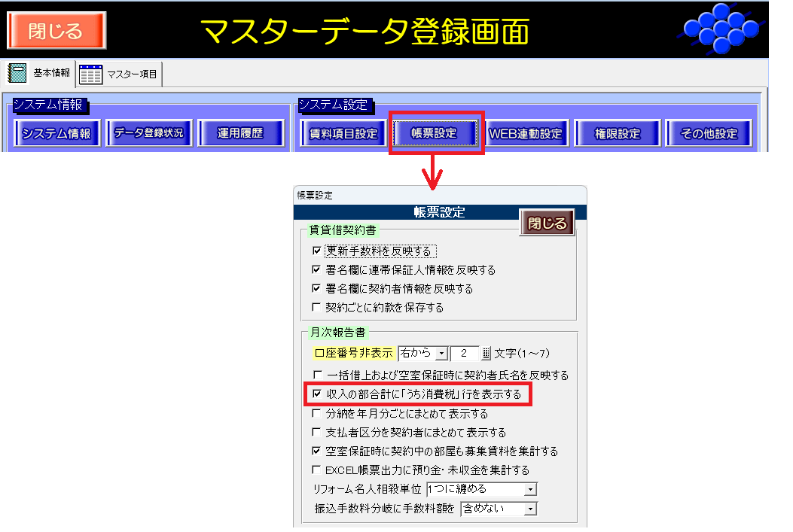Close the 帳票設定 dialog with 閉じる
Viewport: 793px width, 532px height.
point(547,223)
